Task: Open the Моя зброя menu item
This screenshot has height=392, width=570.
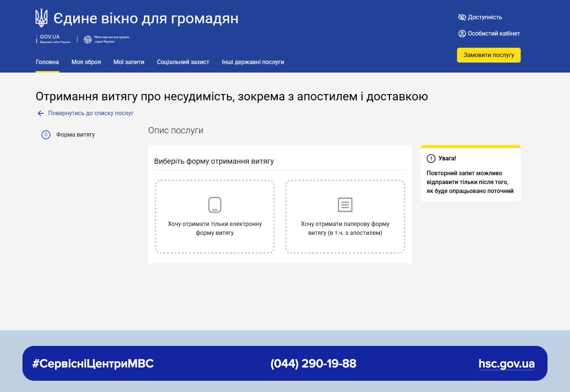Action: click(x=86, y=62)
